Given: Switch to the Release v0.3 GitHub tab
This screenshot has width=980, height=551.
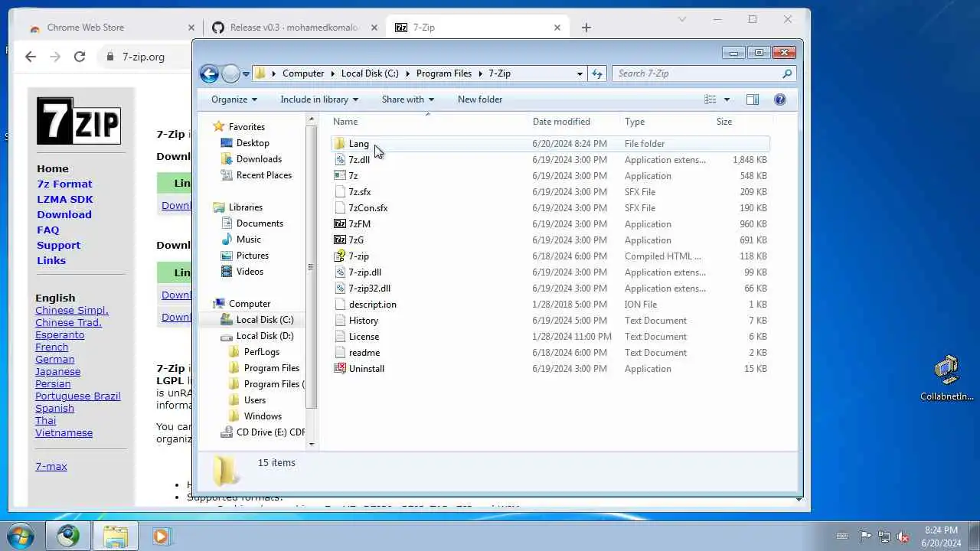Looking at the screenshot, I should click(x=295, y=28).
